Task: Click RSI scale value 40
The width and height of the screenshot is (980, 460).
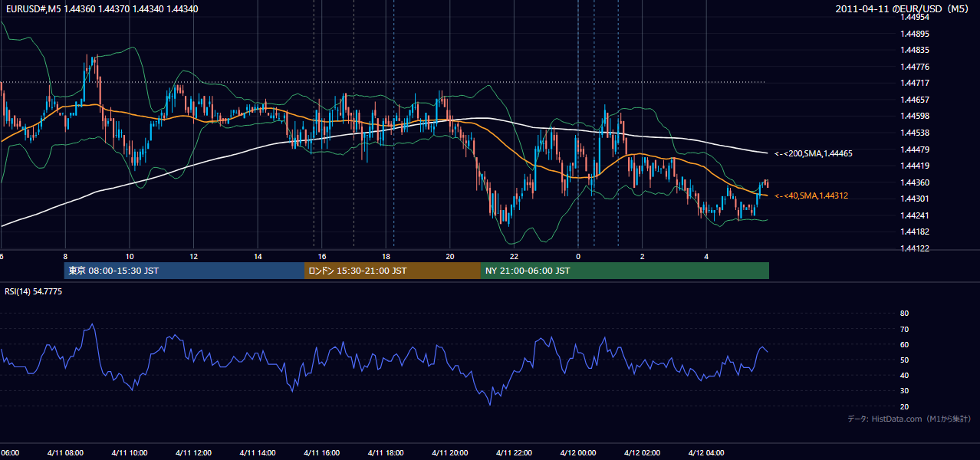Action: (x=904, y=375)
